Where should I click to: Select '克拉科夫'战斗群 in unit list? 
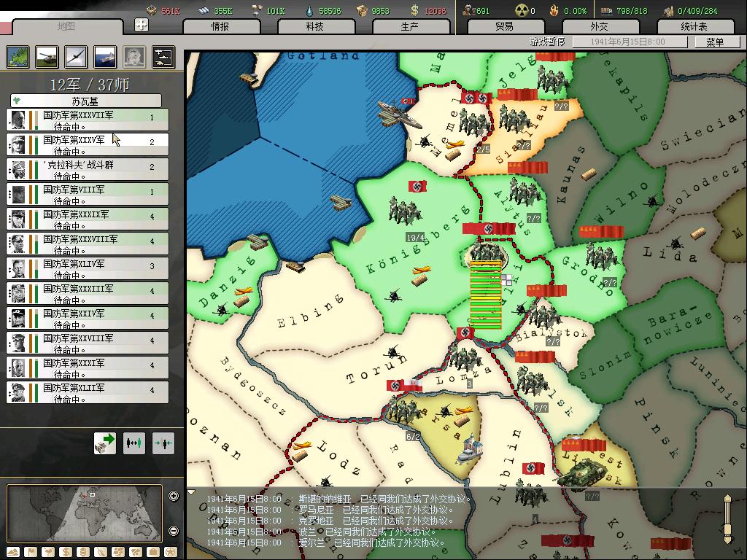tap(88, 169)
